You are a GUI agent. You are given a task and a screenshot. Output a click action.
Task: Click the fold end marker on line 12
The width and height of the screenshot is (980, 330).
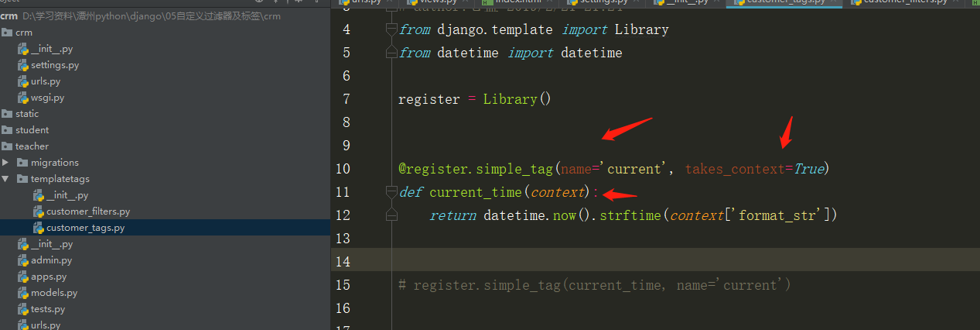(391, 215)
